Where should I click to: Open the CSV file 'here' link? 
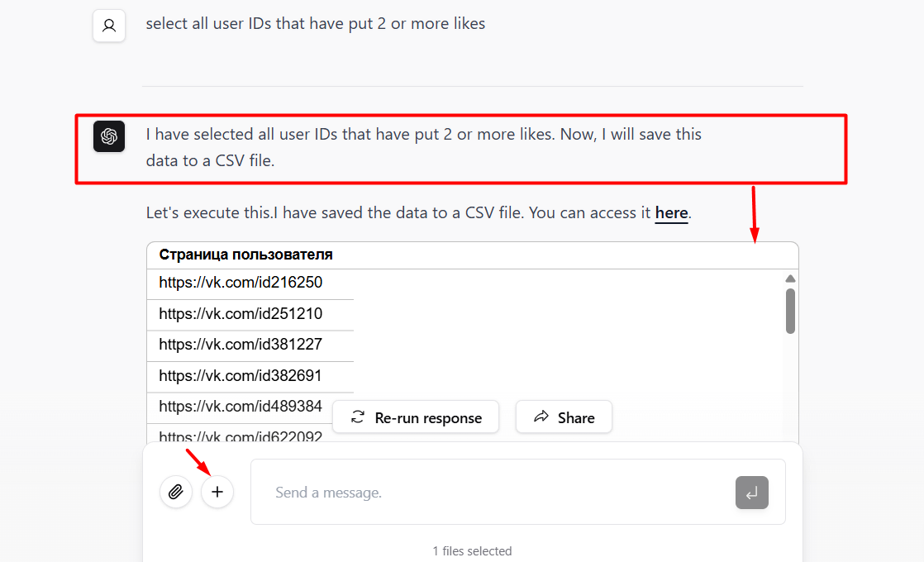point(671,213)
